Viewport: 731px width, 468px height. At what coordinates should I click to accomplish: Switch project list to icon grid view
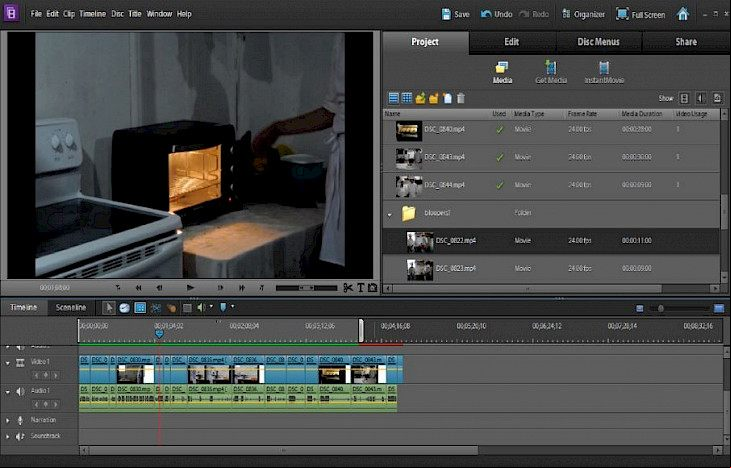407,98
